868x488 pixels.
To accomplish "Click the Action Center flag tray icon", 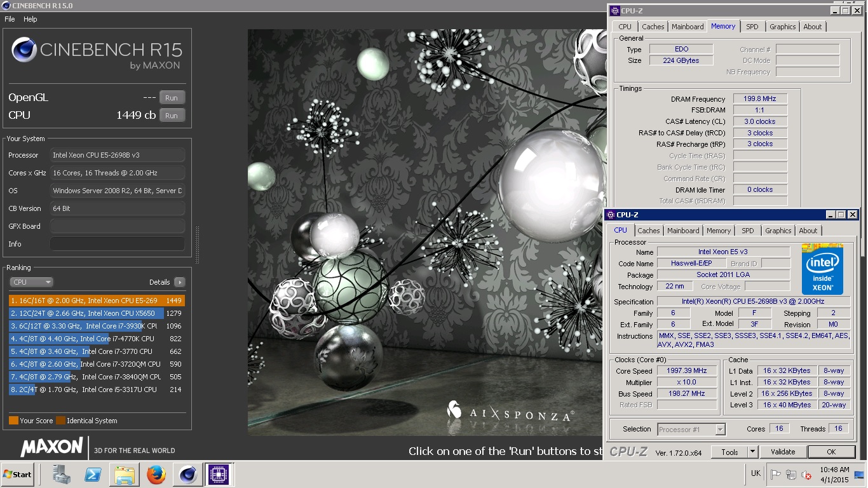I will [x=776, y=474].
